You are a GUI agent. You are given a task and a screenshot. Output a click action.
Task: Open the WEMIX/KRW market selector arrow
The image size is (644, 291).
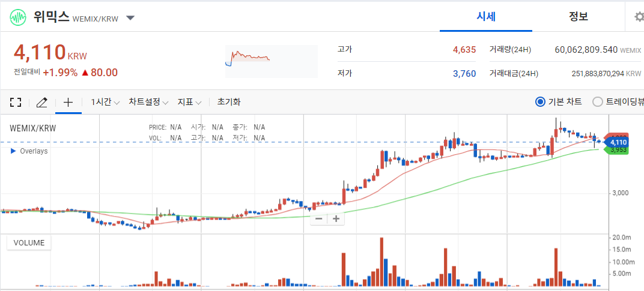[130, 18]
